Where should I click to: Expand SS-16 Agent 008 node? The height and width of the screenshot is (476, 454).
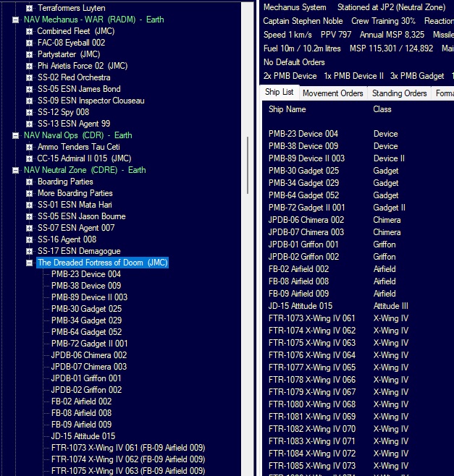(x=29, y=239)
